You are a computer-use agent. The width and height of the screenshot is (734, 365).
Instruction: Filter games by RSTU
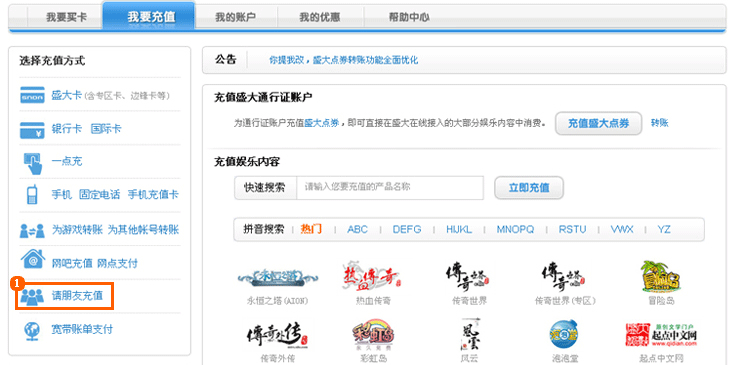coord(572,229)
